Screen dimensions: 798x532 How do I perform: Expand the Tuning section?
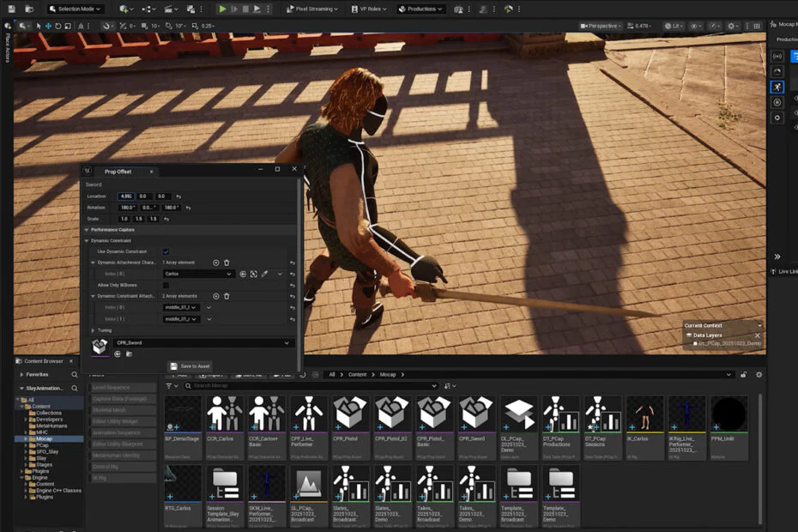click(93, 331)
